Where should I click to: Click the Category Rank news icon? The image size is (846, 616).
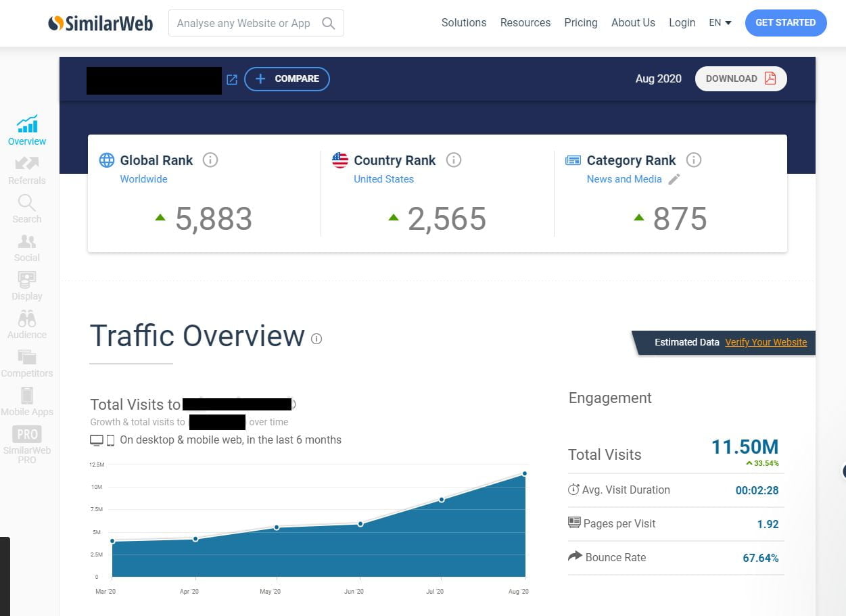tap(573, 160)
